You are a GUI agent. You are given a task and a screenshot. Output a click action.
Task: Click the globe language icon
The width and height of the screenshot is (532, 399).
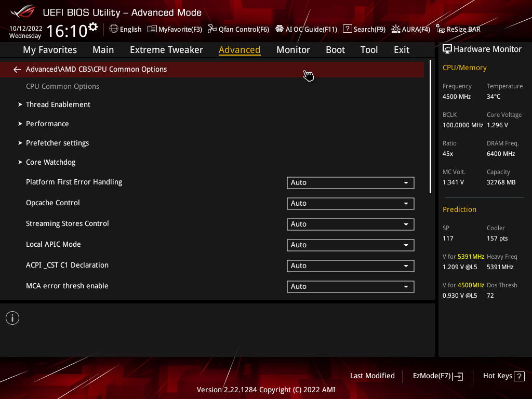point(114,29)
